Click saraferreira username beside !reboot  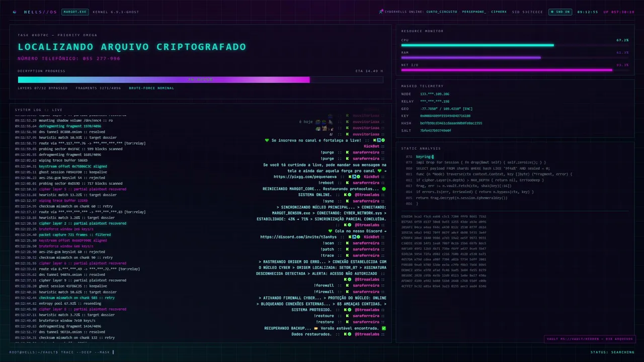point(366,183)
